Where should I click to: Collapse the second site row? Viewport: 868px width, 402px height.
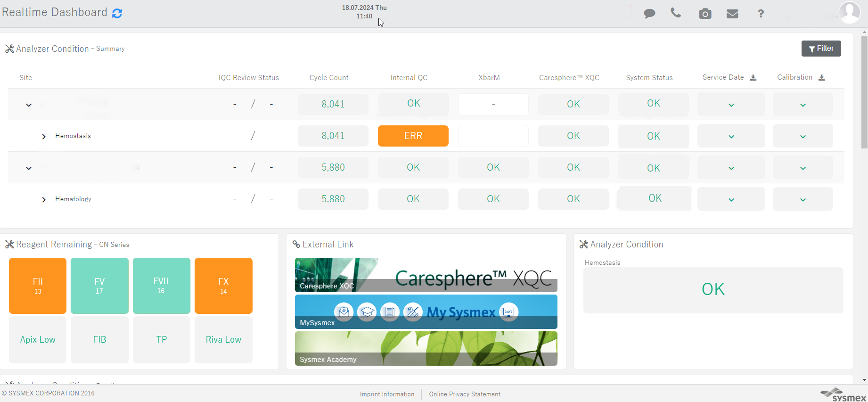[29, 168]
